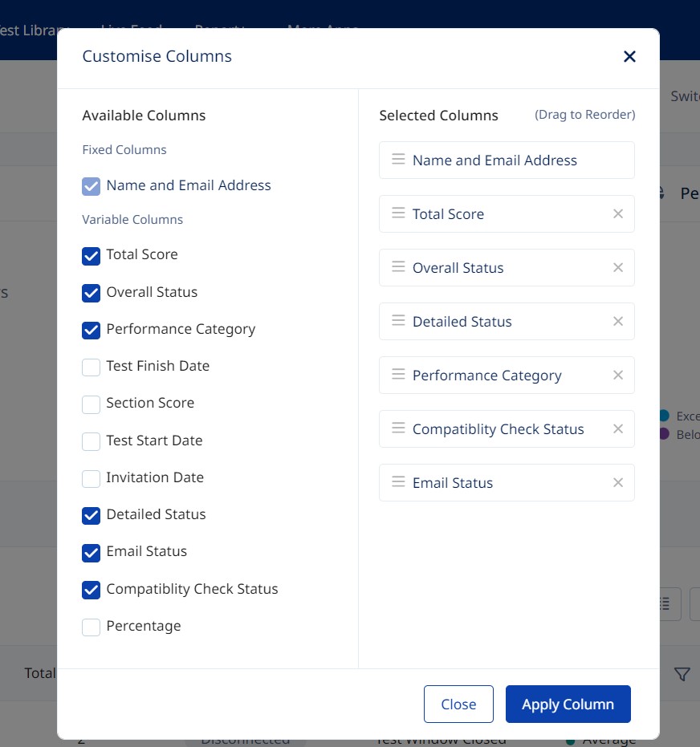Check the Percentage checkbox
Viewport: 700px width, 747px height.
(x=91, y=627)
